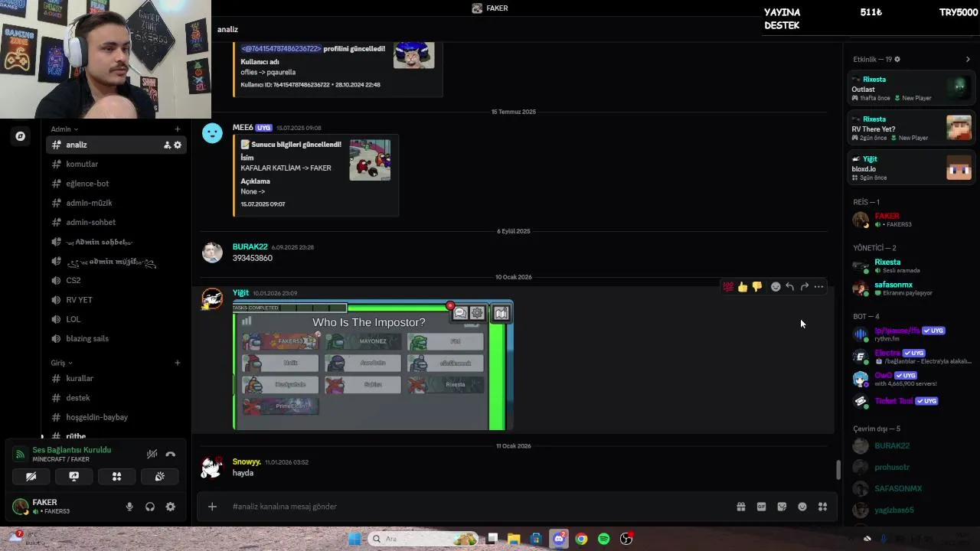The width and height of the screenshot is (980, 551).
Task: Open the sticker picker
Action: [x=782, y=507]
